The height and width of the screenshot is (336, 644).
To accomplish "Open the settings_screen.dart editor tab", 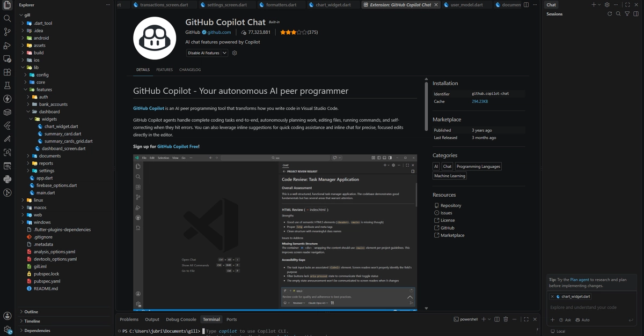I will (226, 5).
